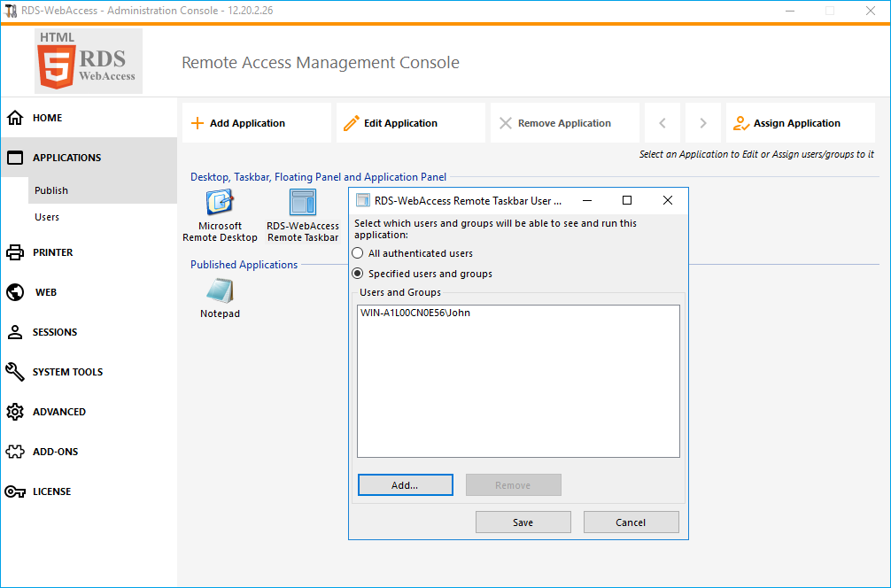Click the Remove Application label

[564, 123]
